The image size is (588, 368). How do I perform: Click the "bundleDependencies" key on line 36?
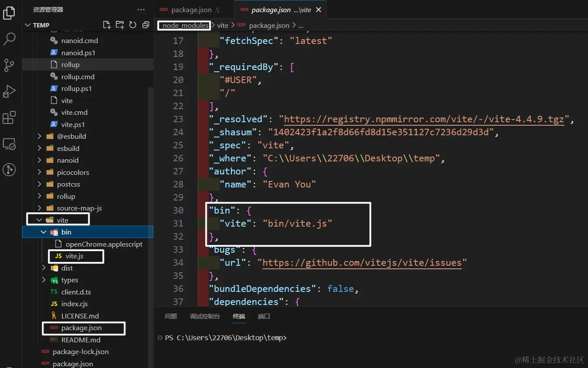coord(263,289)
